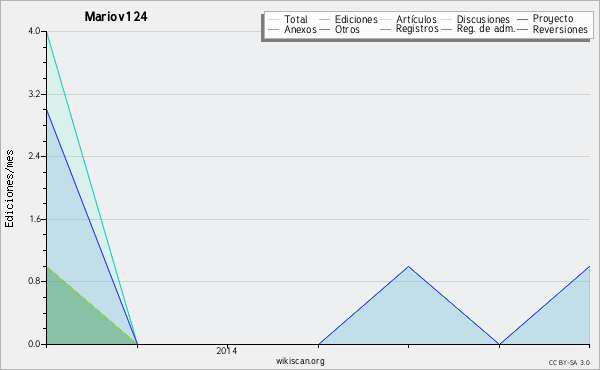Click the 2014 x-axis label
Viewport: 600px width, 370px height.
pyautogui.click(x=227, y=350)
